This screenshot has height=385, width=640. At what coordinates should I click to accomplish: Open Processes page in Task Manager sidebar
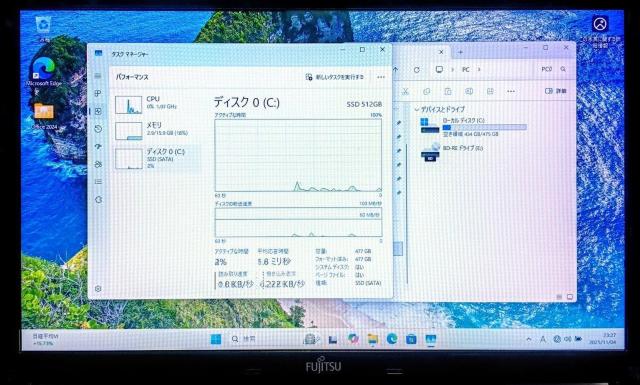98,93
